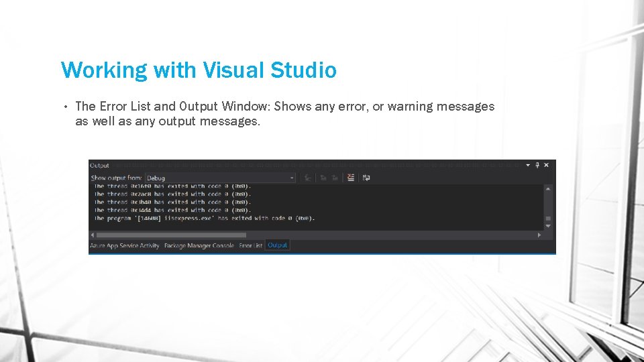Click the Go to Next Message icon
644x362 pixels.
335,178
